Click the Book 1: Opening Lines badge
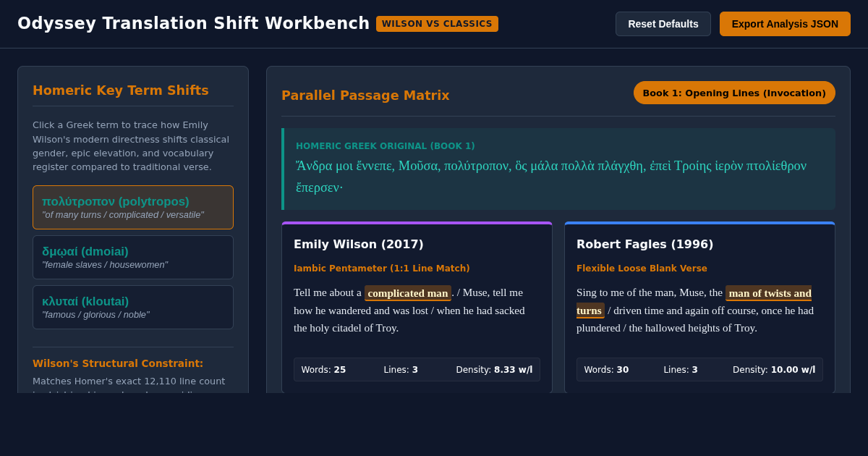This screenshot has width=868, height=456. 734,93
